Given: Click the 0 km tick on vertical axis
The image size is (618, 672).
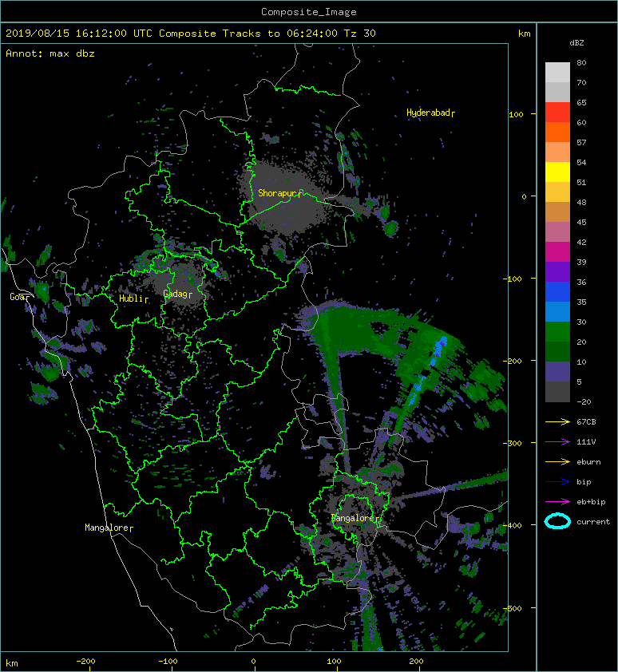Looking at the screenshot, I should click(524, 196).
